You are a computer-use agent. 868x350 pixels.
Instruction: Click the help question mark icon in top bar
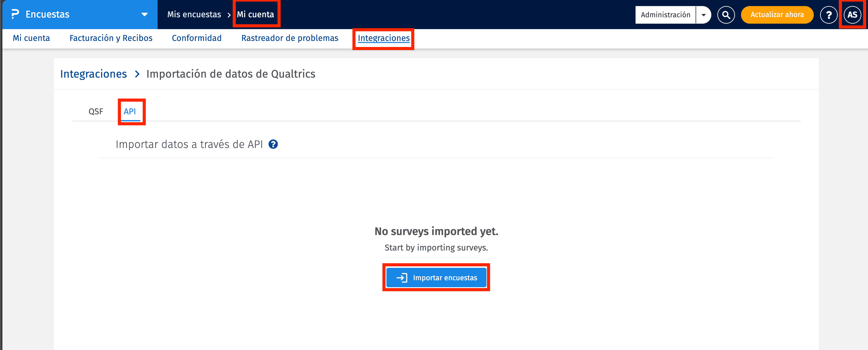click(x=829, y=15)
